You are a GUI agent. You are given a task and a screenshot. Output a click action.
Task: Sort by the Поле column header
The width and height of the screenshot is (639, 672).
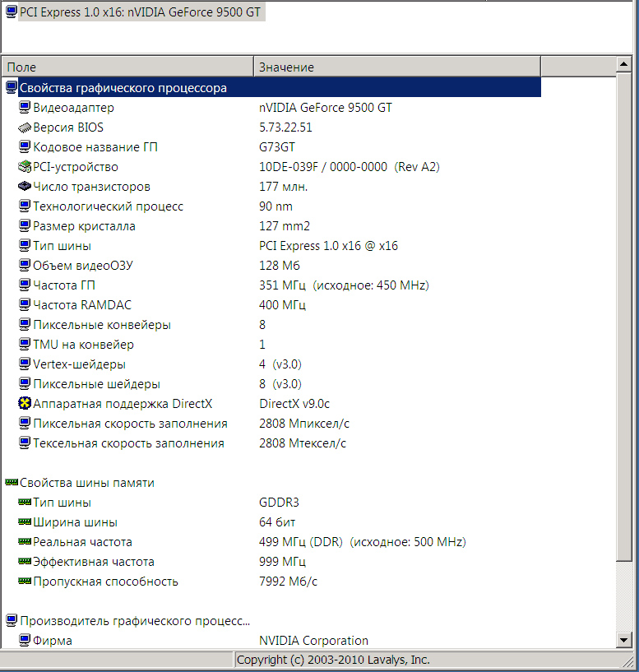(129, 67)
